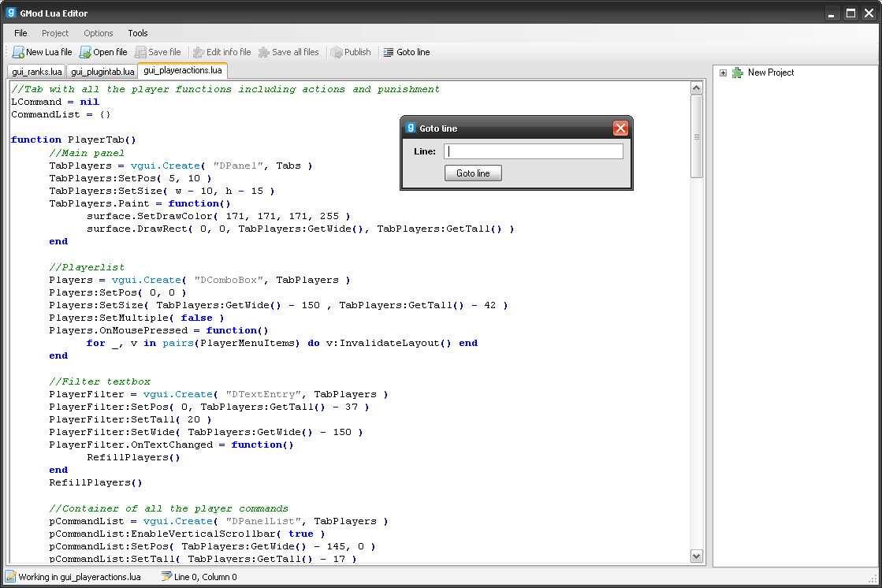Click the Save file disk icon
This screenshot has height=588, width=882.
[x=140, y=52]
